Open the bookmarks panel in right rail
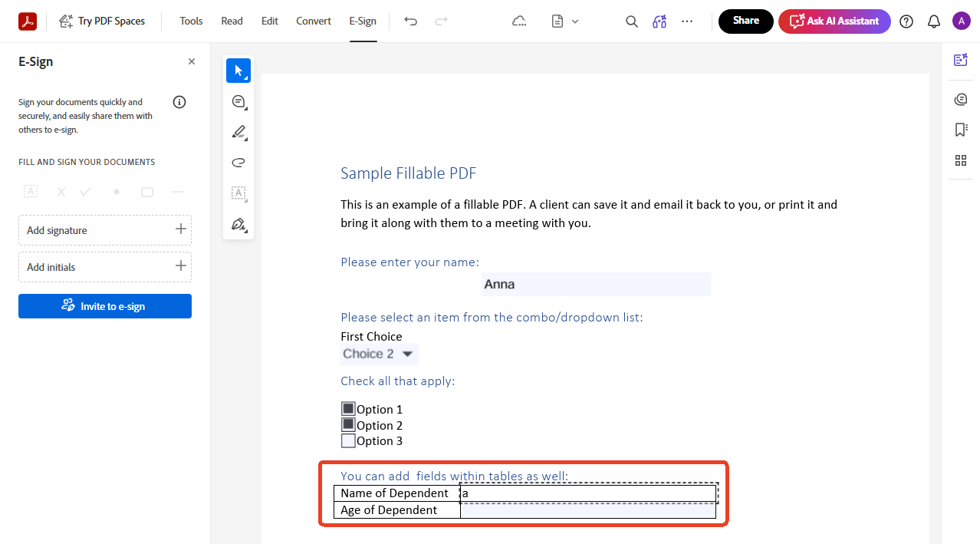This screenshot has height=544, width=980. [961, 130]
